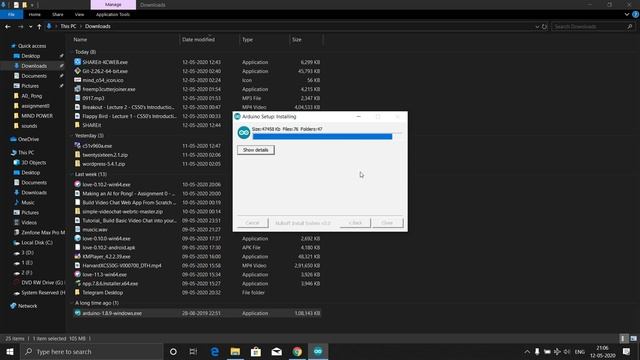Collapse the Yesterday group
Viewport: 640px width, 360px height.
(x=73, y=136)
